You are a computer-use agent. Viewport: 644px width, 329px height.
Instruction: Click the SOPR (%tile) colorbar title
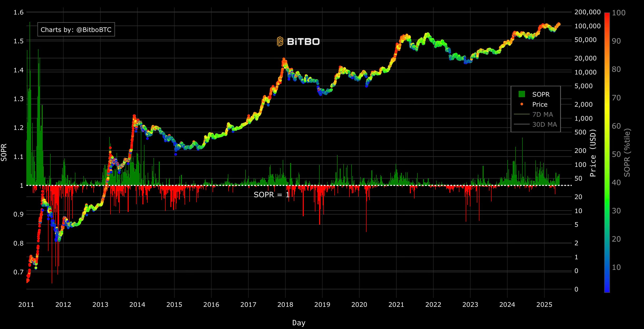627,153
